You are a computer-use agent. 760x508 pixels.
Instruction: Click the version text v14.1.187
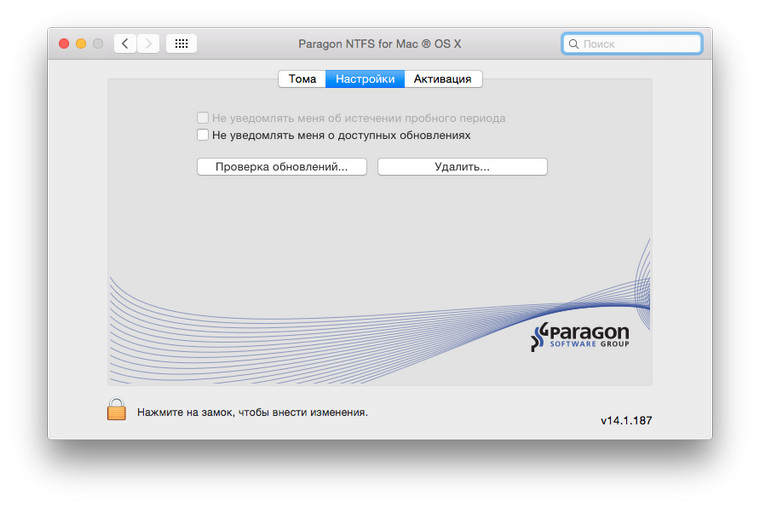point(626,420)
